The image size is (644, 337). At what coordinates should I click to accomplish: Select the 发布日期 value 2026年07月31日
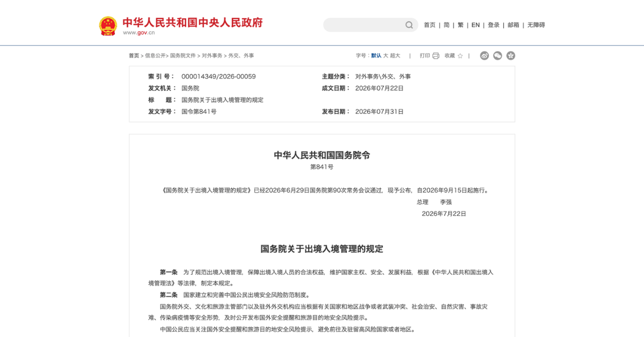click(x=379, y=112)
